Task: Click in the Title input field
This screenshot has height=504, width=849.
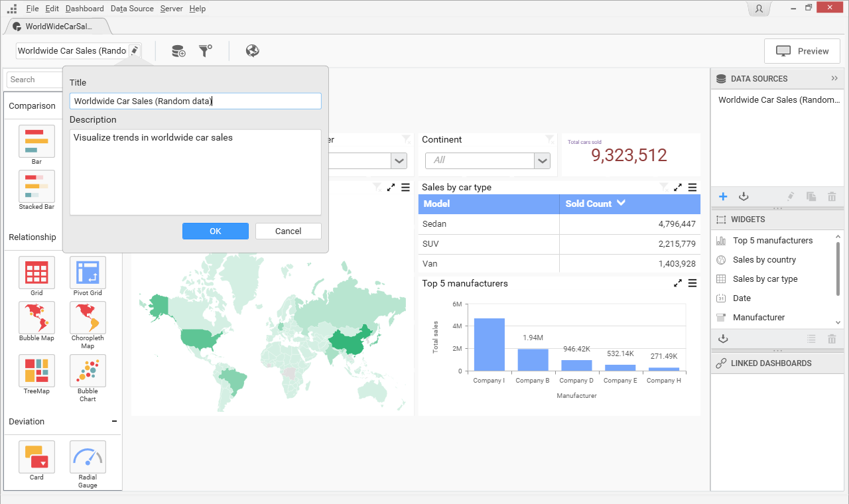Action: pos(196,101)
